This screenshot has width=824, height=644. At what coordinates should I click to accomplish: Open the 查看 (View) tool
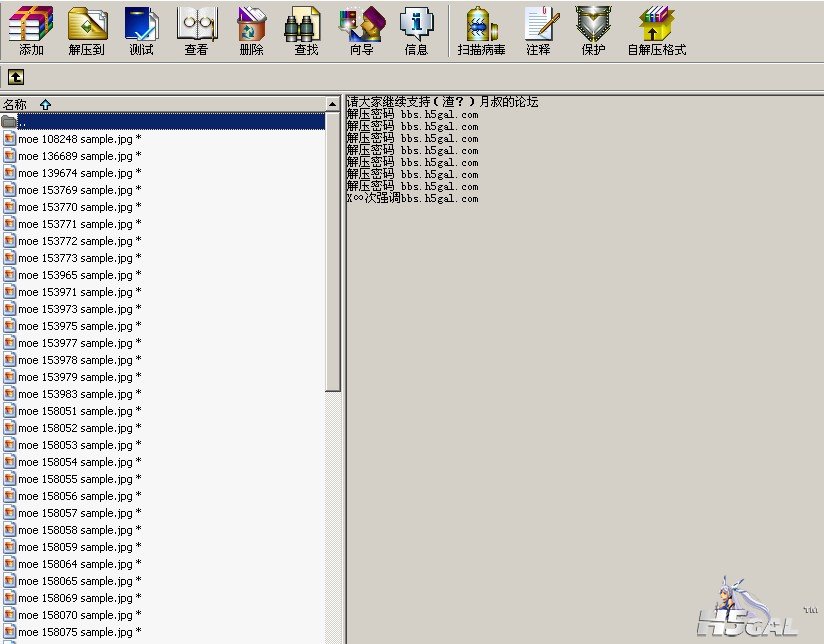197,30
